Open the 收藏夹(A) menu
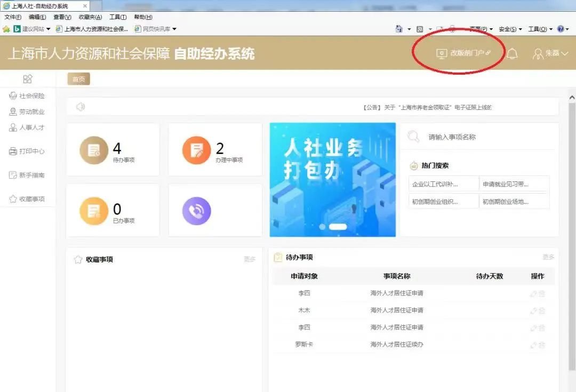Screen dimensions: 576x392 click(x=90, y=17)
